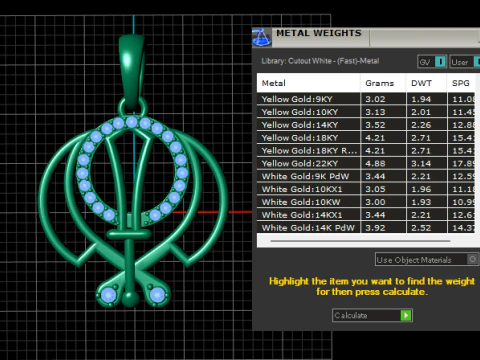Click the DWT column header

coord(426,83)
